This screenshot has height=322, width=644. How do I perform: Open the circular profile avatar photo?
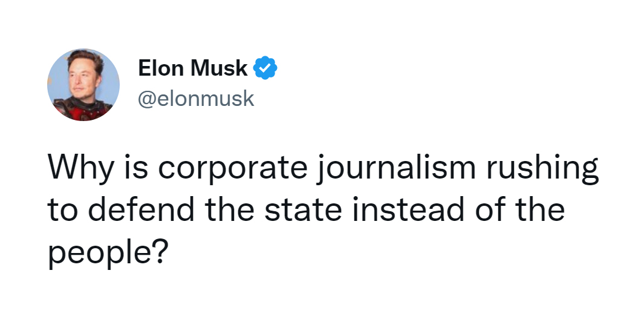[x=83, y=85]
